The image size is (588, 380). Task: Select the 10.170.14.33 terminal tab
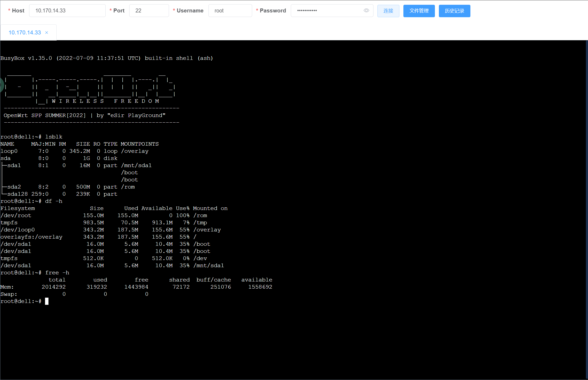point(25,33)
